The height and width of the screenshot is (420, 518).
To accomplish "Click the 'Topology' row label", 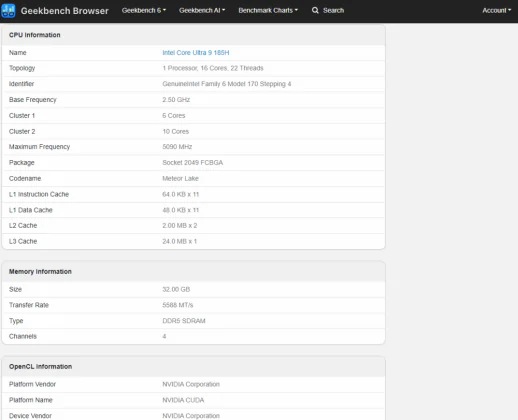I will pyautogui.click(x=22, y=68).
